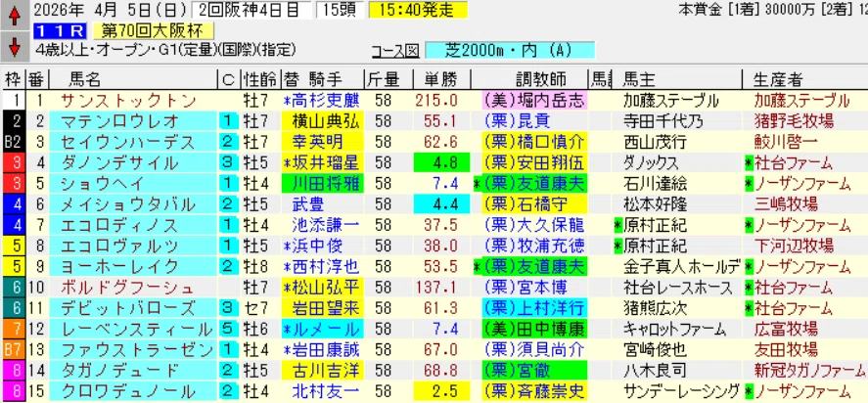Click the 第70回大阪杯 race name
This screenshot has height=403, width=868.
coord(154,31)
